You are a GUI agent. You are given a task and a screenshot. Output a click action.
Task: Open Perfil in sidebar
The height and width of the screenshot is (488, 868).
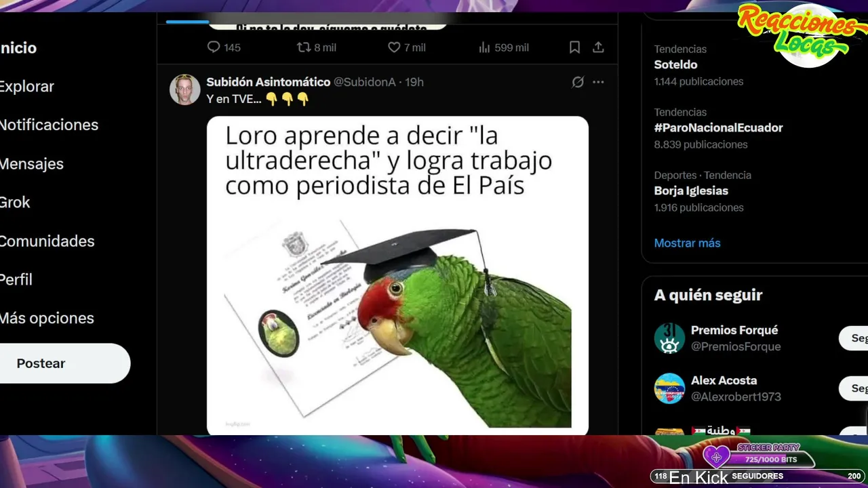coord(16,279)
